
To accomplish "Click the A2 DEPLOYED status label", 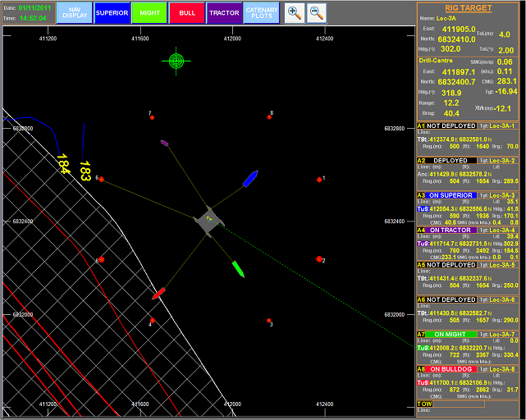I will pos(451,161).
